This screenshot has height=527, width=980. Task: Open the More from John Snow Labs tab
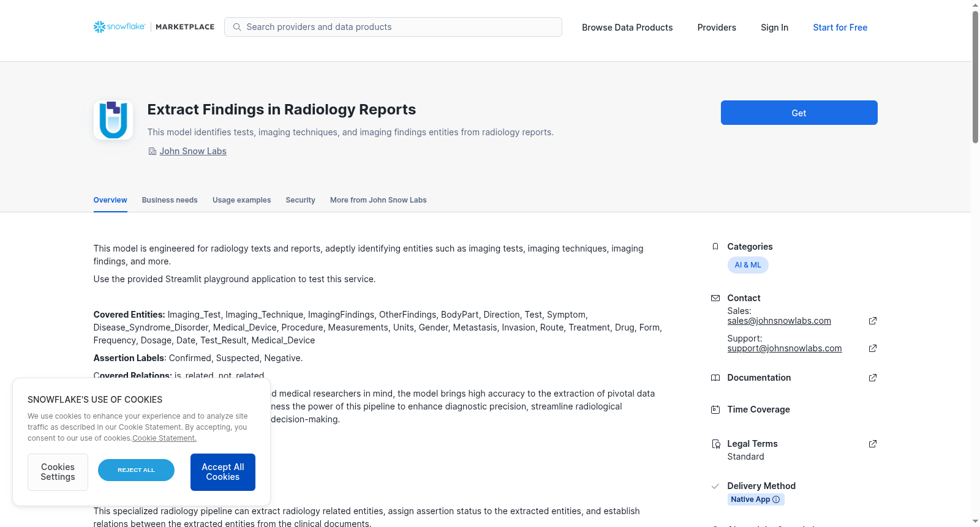(379, 200)
